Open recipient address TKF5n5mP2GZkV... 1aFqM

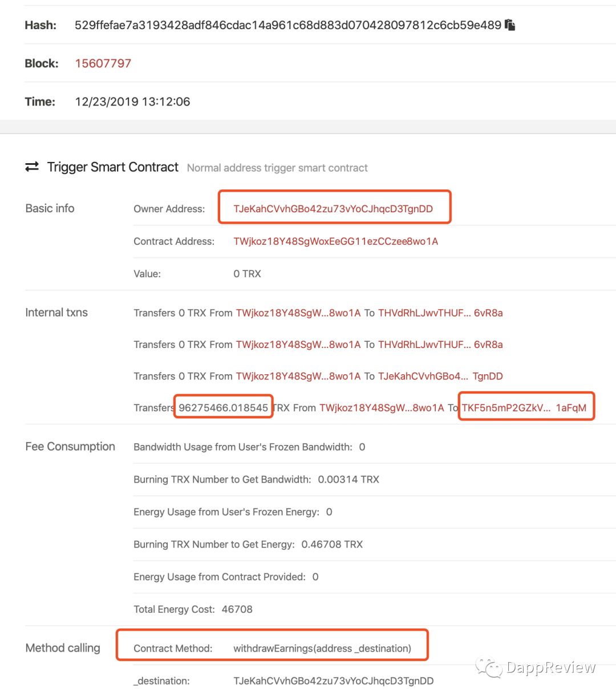(x=524, y=408)
